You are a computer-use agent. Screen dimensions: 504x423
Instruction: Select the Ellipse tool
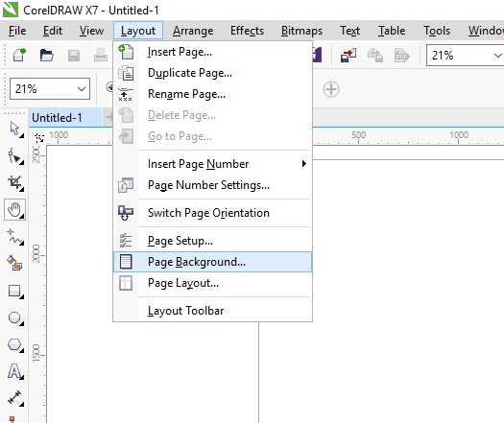[15, 318]
